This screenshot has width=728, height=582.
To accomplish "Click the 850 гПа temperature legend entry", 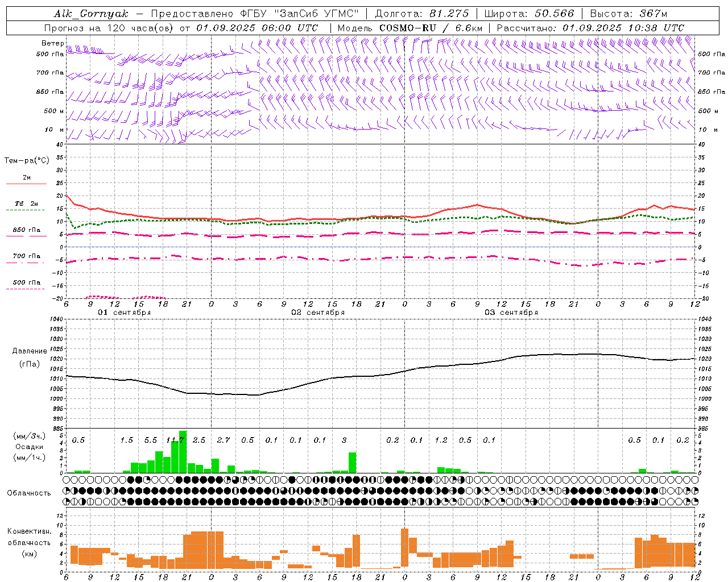I will pyautogui.click(x=27, y=230).
